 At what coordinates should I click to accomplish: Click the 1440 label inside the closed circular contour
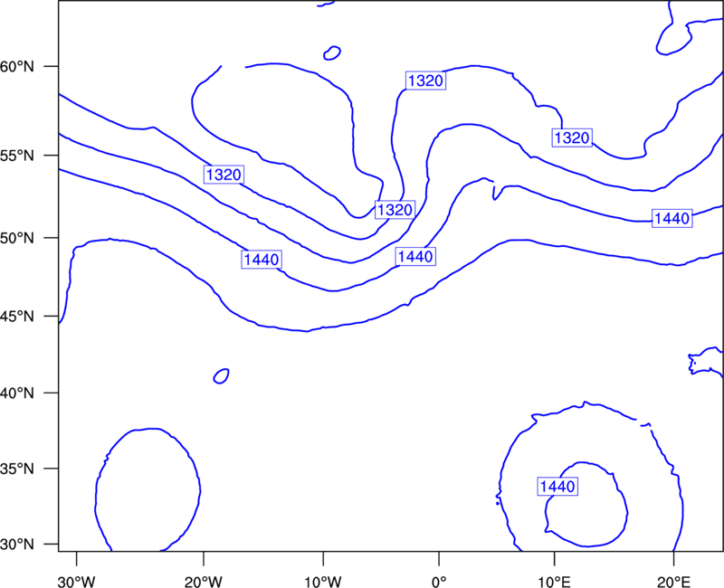[557, 487]
